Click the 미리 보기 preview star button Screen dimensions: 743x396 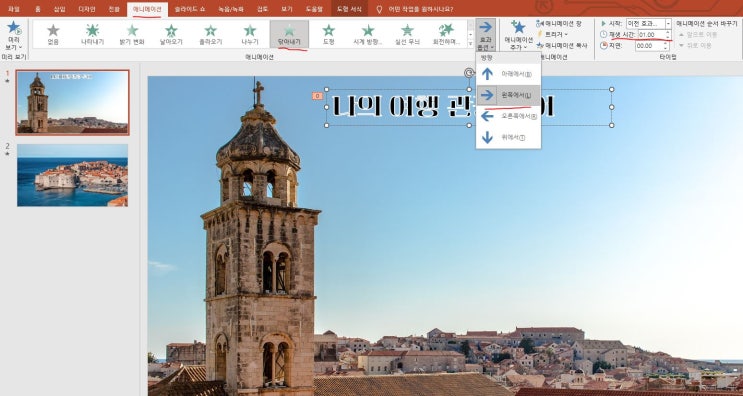[x=14, y=27]
